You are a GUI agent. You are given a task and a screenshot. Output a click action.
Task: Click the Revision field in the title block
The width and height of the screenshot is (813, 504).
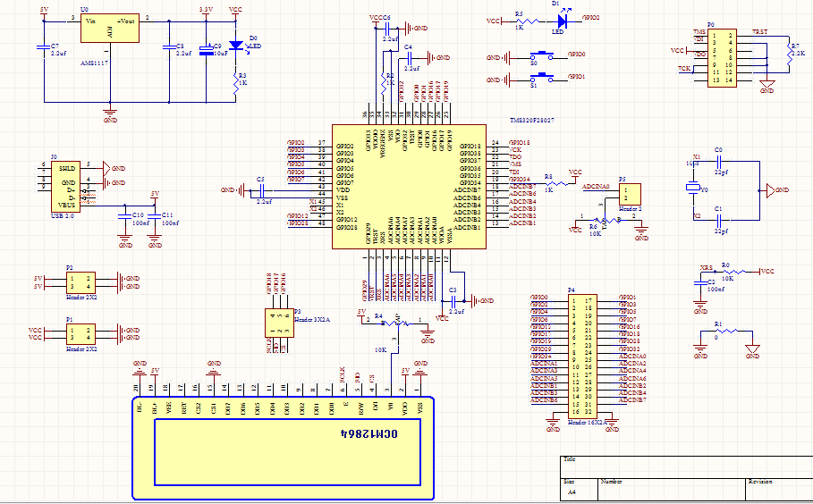click(779, 489)
